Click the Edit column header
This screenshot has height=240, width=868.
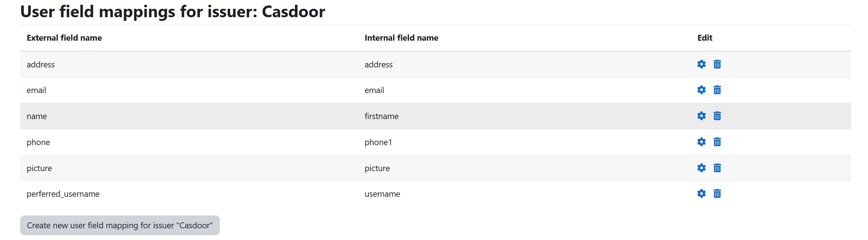tap(705, 38)
